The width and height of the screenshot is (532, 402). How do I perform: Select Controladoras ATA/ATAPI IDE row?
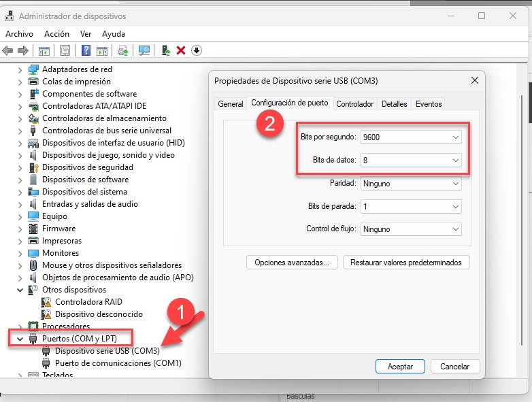click(x=95, y=106)
